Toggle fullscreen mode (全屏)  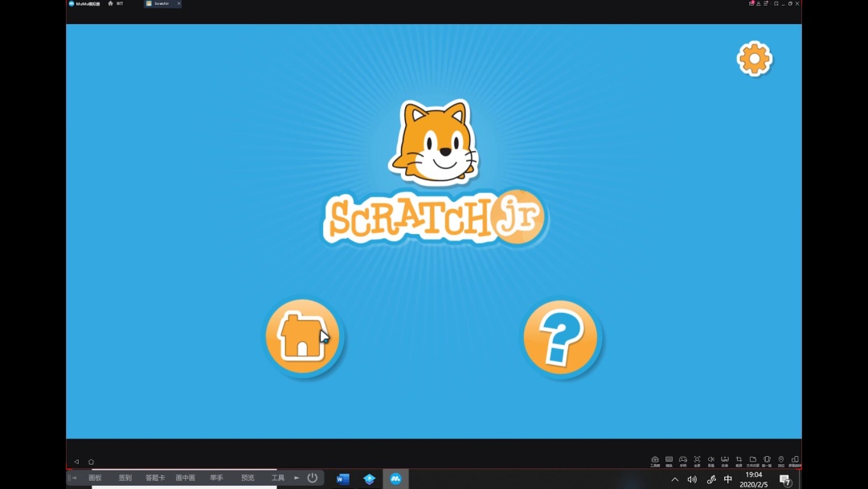coord(697,459)
